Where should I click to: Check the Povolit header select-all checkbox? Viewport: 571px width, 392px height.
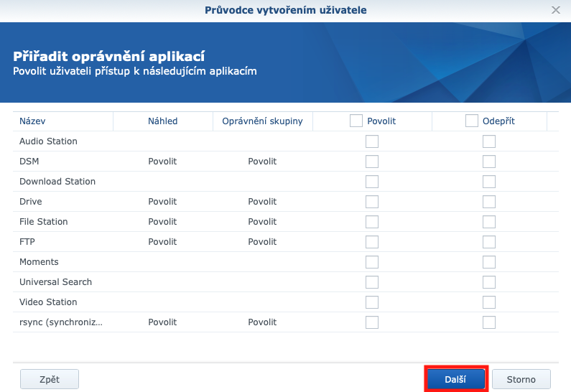tap(356, 121)
